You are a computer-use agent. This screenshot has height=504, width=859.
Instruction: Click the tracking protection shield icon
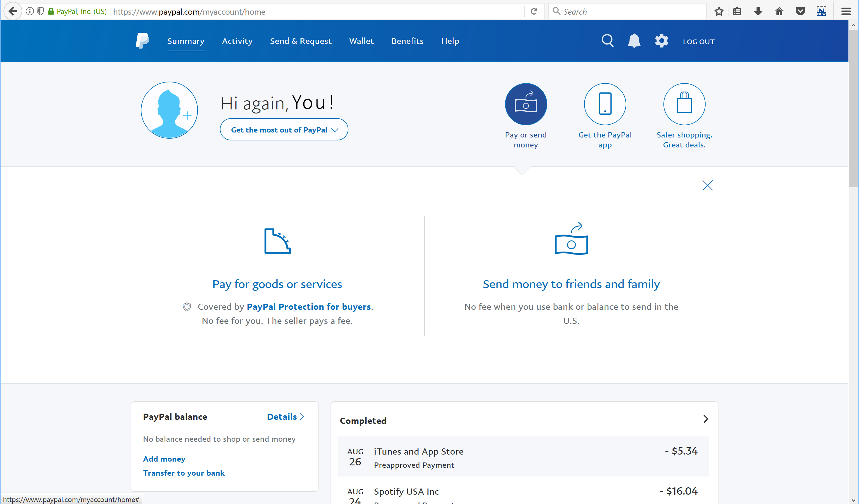[x=40, y=12]
